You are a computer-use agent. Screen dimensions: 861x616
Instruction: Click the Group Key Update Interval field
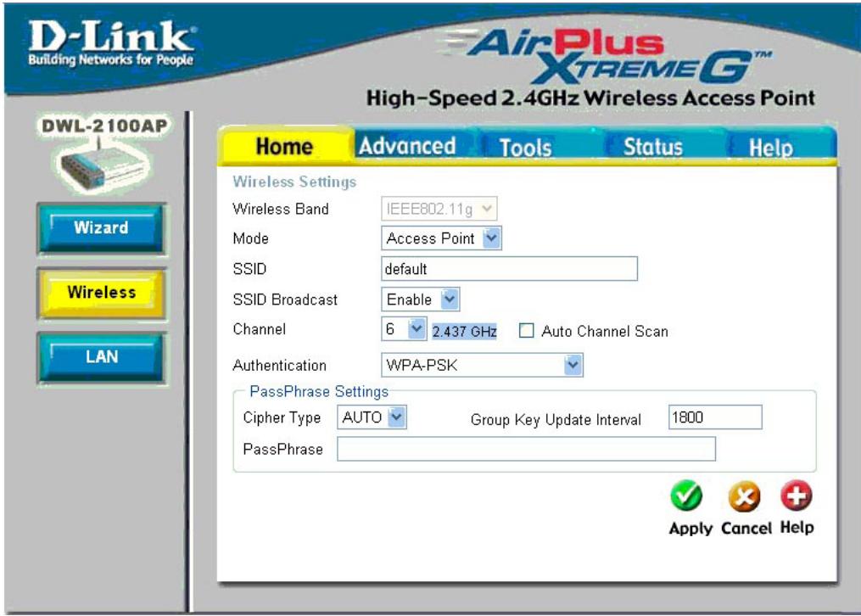point(715,417)
